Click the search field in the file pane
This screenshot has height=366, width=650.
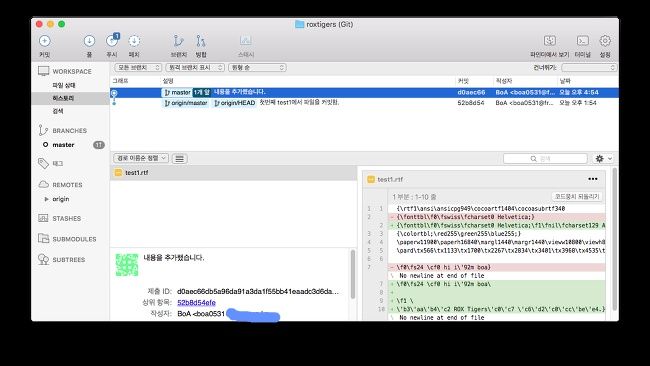[545, 159]
